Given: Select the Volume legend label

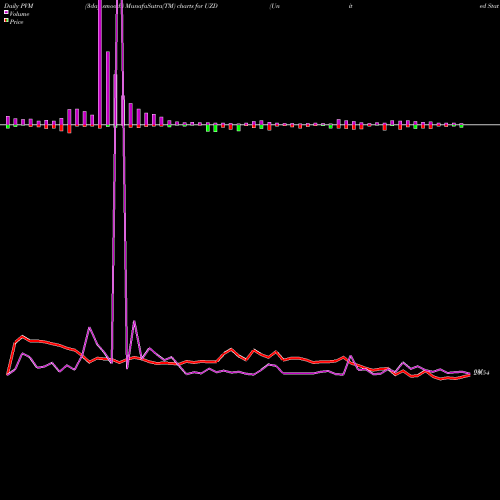Looking at the screenshot, I should [19, 14].
